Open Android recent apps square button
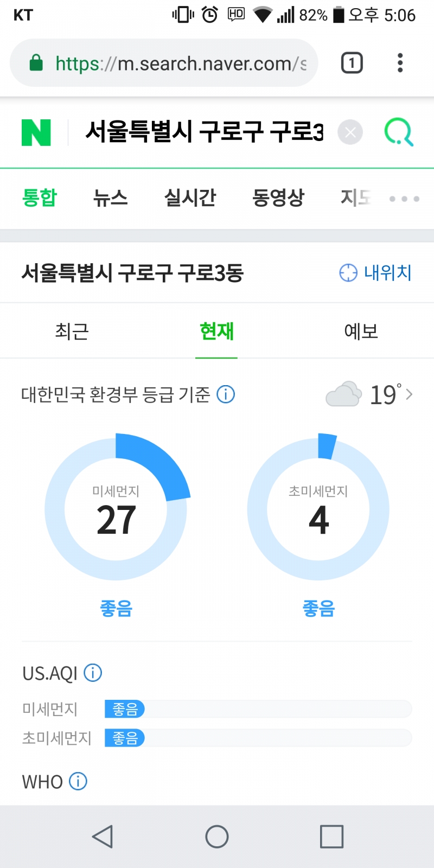 click(x=331, y=837)
